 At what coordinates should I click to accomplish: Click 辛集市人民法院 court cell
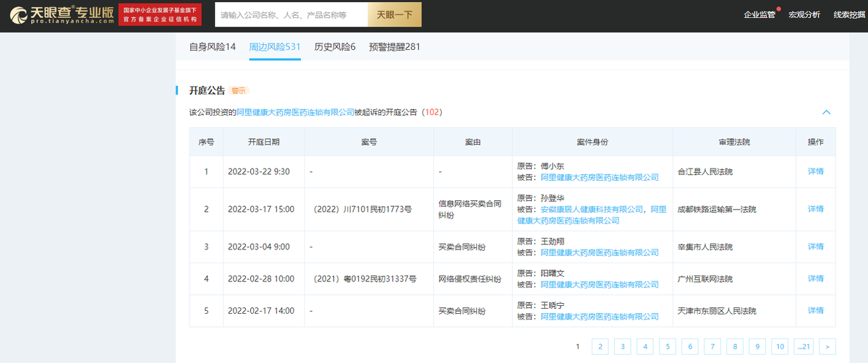(705, 247)
